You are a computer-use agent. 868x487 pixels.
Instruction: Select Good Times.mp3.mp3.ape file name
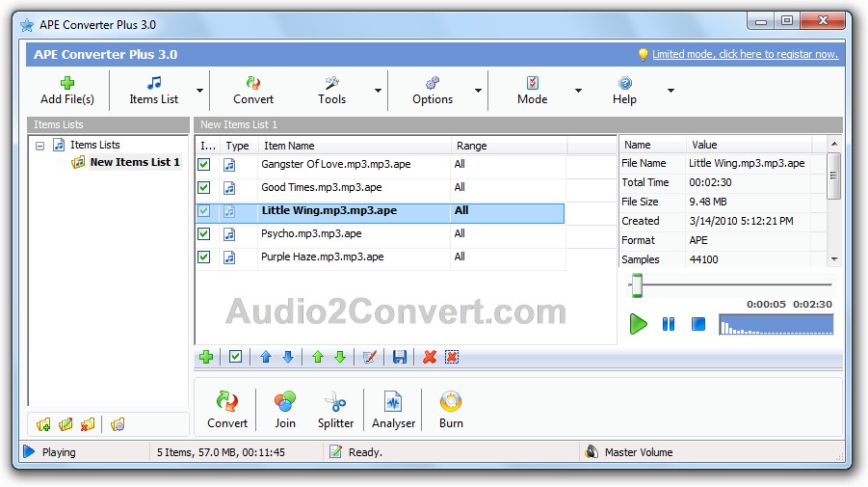click(x=322, y=187)
